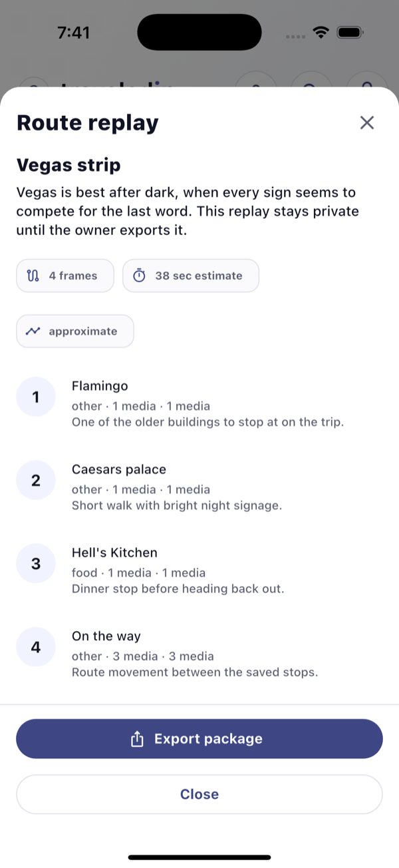Select the number 1 circle for Flamingo
The height and width of the screenshot is (868, 399).
tap(35, 397)
